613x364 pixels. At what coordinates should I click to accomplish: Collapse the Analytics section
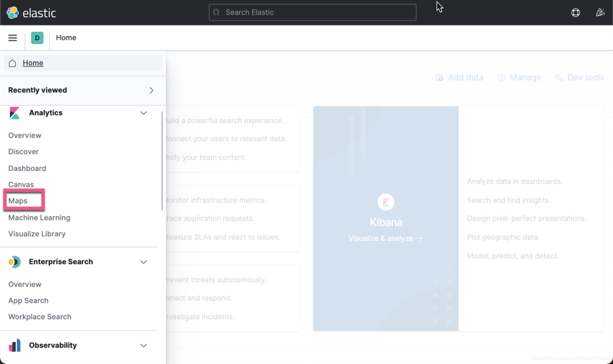(x=144, y=113)
